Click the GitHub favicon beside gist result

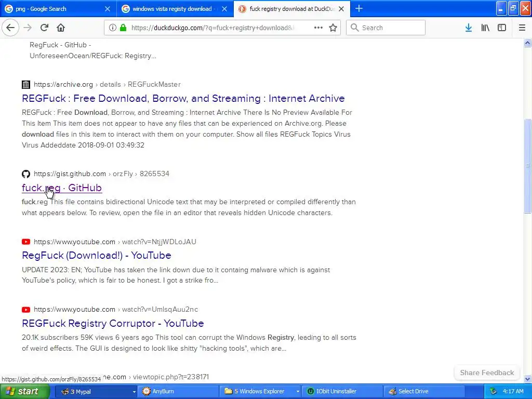tap(26, 174)
